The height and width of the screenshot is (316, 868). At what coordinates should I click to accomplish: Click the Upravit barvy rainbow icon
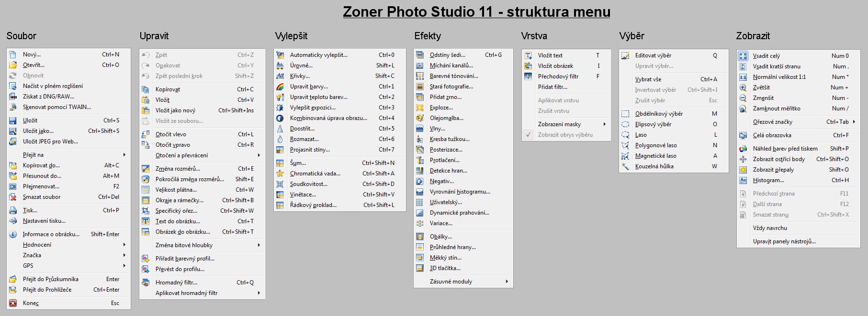[x=280, y=87]
